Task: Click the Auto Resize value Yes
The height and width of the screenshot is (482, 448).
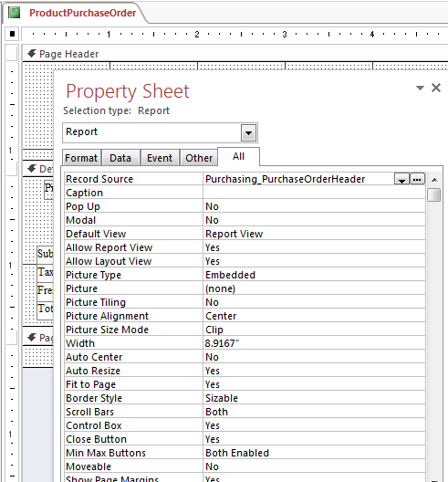Action: point(213,371)
